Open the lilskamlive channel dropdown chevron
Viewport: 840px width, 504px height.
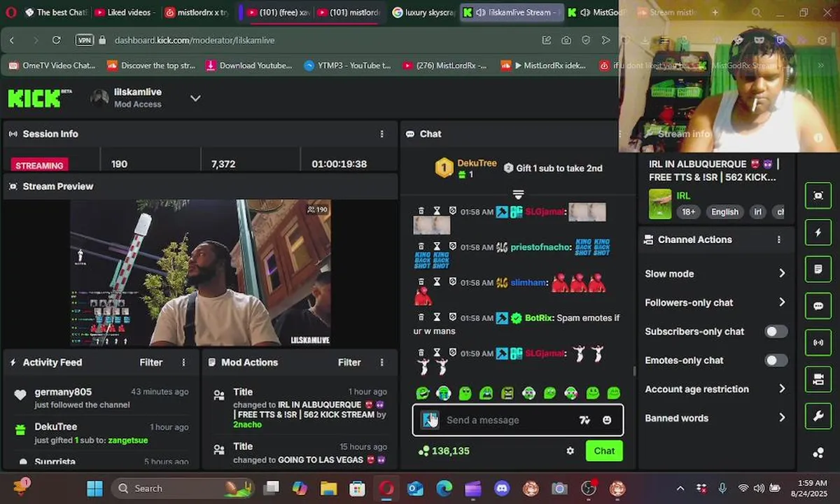point(195,98)
